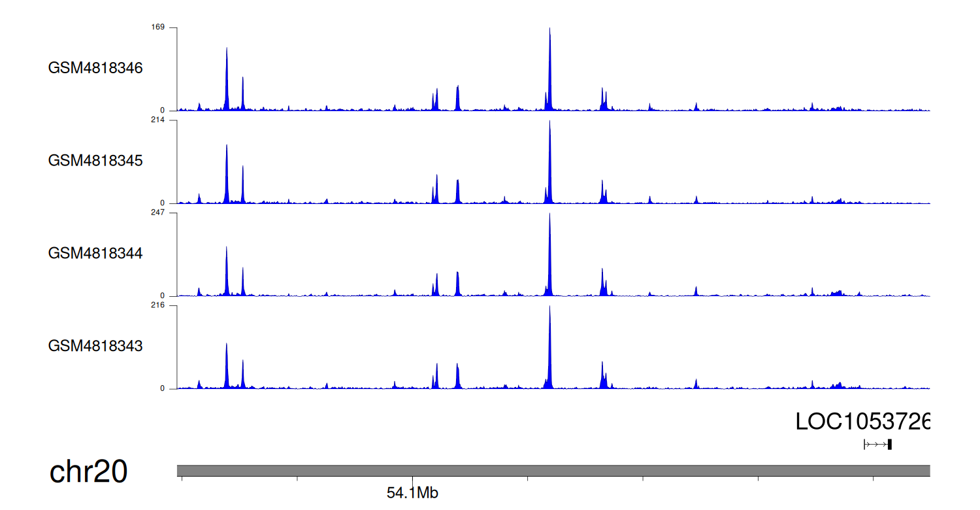Click the 54.1Mb coordinate label
980x510 pixels.
click(x=412, y=493)
